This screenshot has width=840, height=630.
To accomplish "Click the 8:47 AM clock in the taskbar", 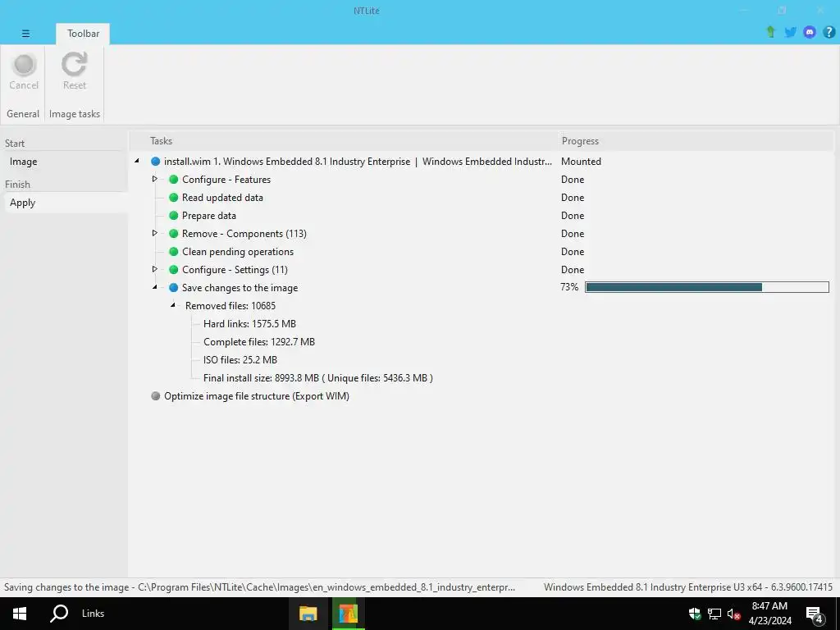I will click(769, 606).
